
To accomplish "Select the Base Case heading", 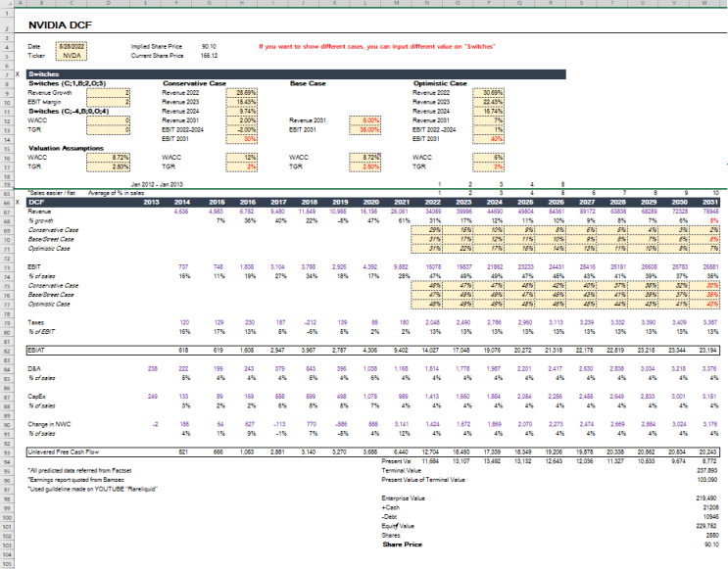I will pos(308,83).
